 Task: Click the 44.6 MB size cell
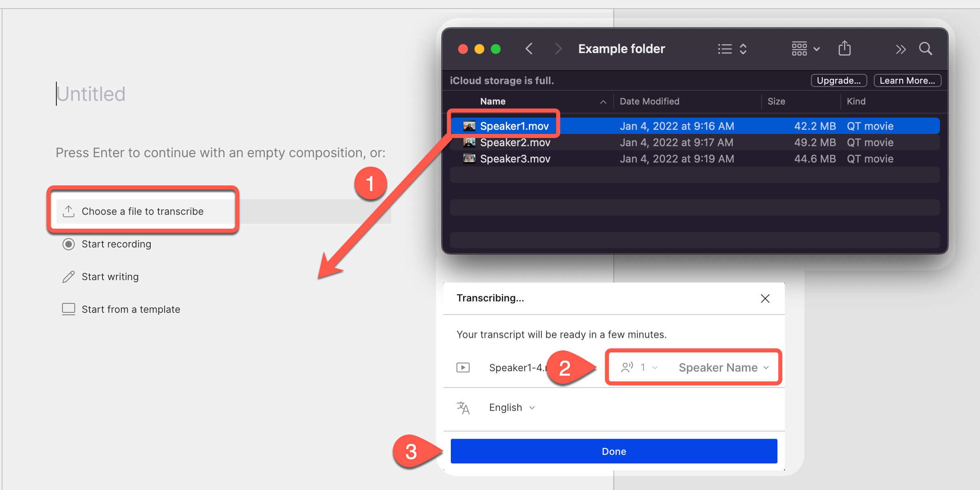point(815,158)
